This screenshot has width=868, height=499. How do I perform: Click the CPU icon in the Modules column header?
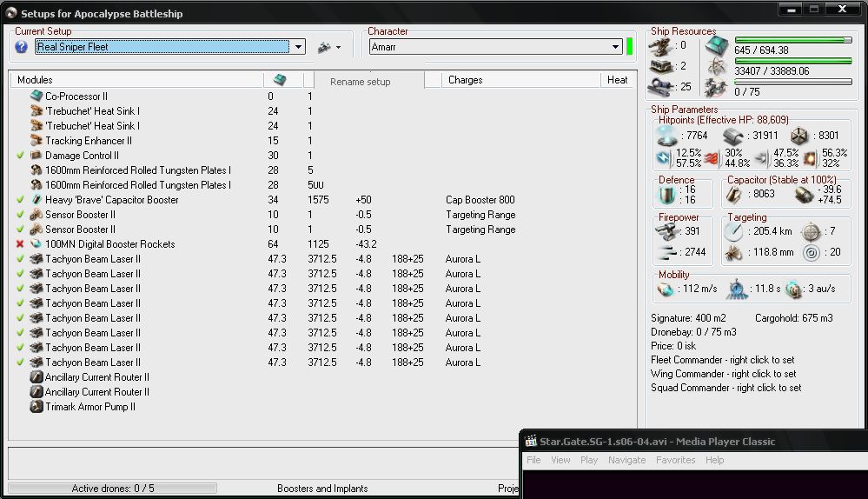tap(280, 80)
